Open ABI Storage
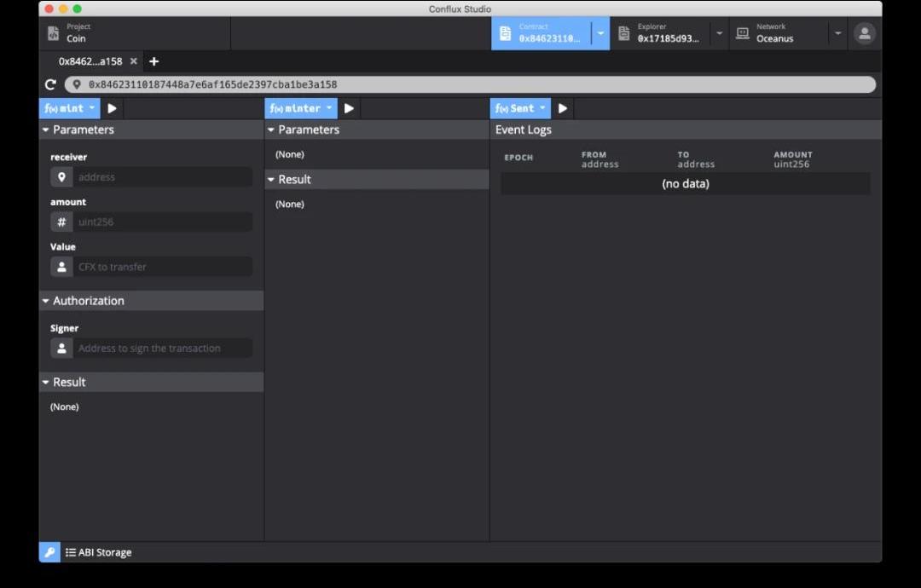The height and width of the screenshot is (588, 921). click(99, 552)
